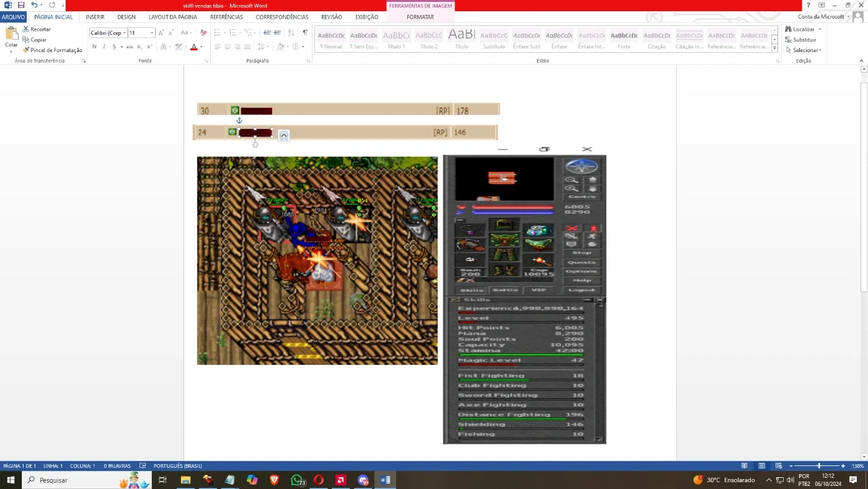Decrease font size with shrink font icon

coord(172,33)
